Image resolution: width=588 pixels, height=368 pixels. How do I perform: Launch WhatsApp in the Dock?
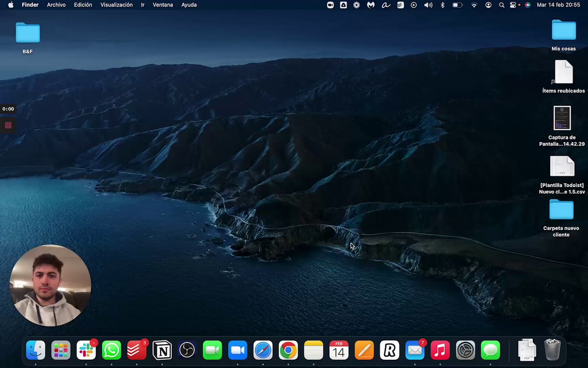(x=111, y=351)
